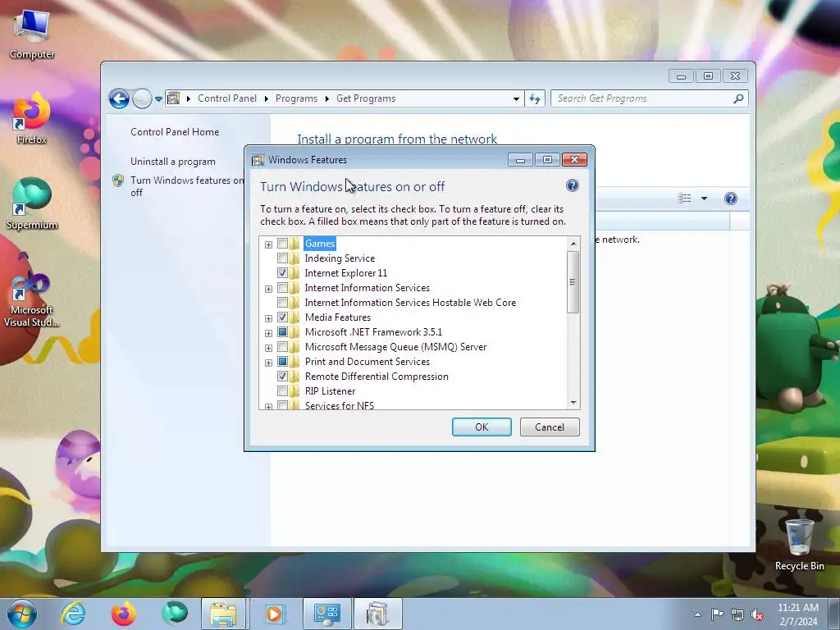Expand Microsoft Message Queue Server node
The width and height of the screenshot is (840, 630).
pos(268,348)
